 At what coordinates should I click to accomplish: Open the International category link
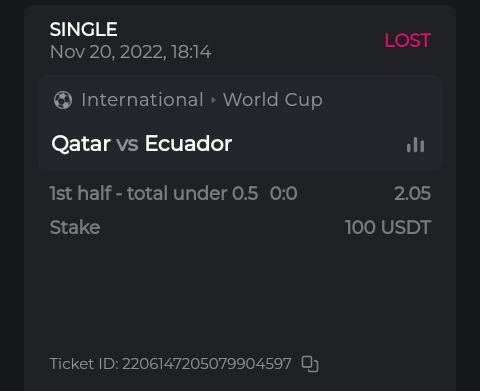point(142,100)
